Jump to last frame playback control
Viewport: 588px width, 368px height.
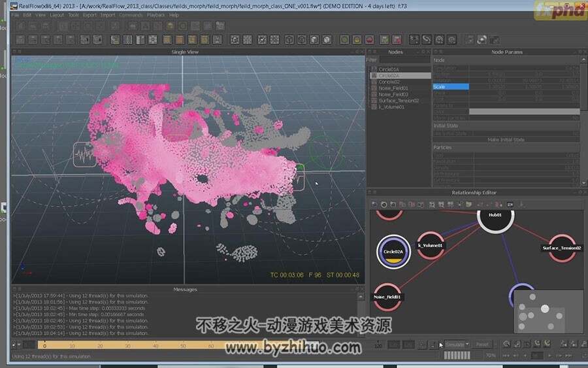569,355
